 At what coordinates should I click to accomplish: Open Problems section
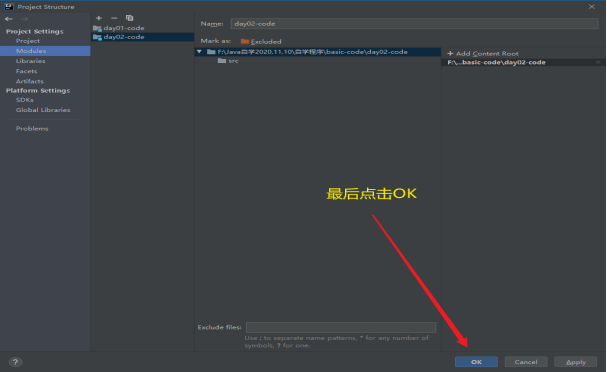point(32,129)
